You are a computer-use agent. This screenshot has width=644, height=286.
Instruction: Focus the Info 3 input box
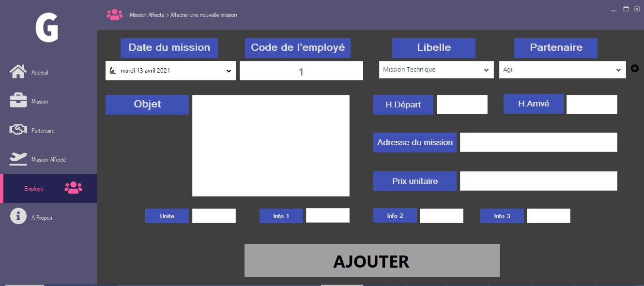pyautogui.click(x=549, y=216)
